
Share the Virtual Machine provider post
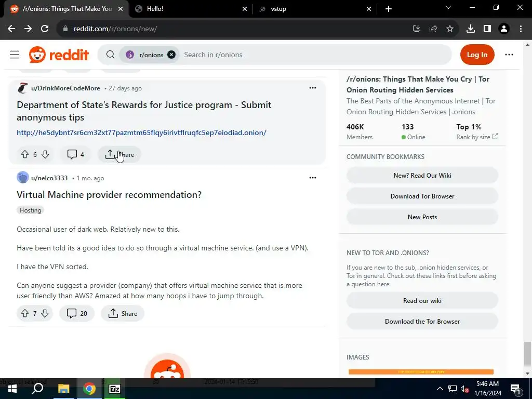click(123, 313)
